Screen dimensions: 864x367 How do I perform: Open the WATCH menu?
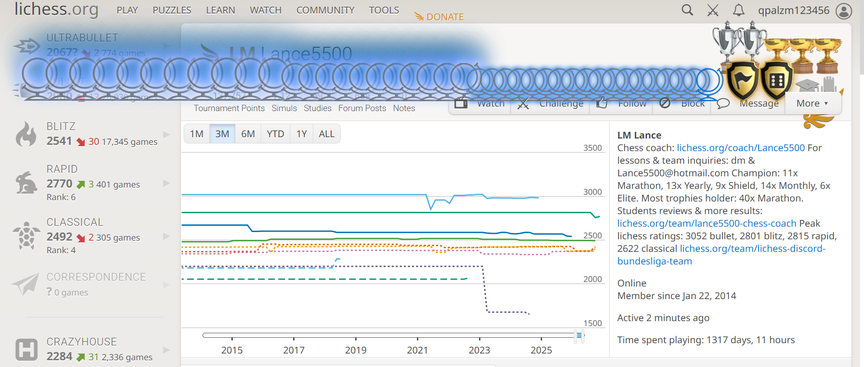click(266, 10)
